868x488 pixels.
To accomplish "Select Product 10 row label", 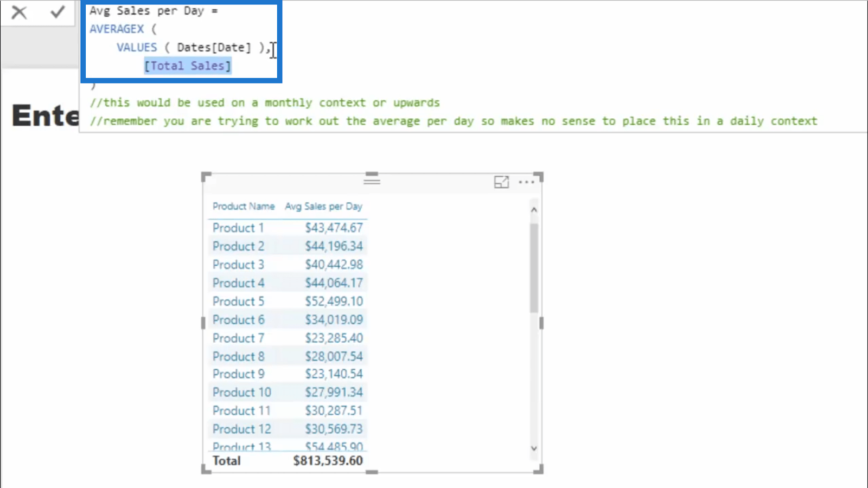I will click(x=241, y=393).
